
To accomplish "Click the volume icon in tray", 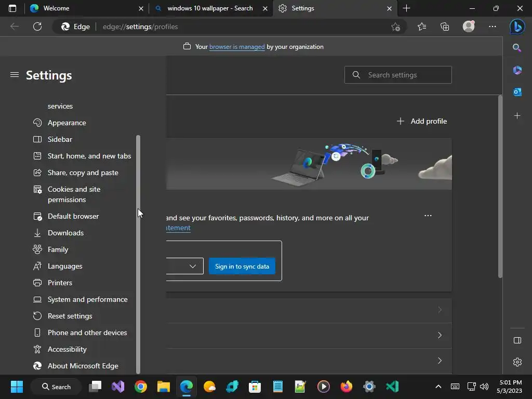I will pos(484,387).
